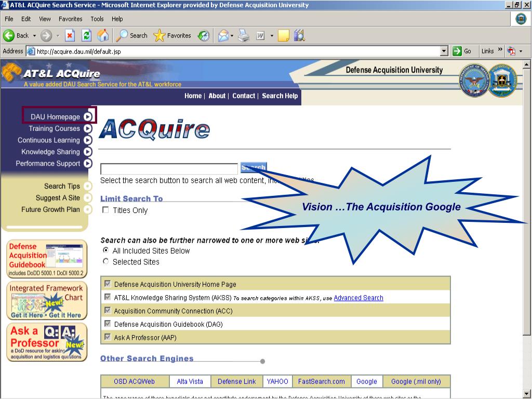Open the File menu

click(x=9, y=19)
